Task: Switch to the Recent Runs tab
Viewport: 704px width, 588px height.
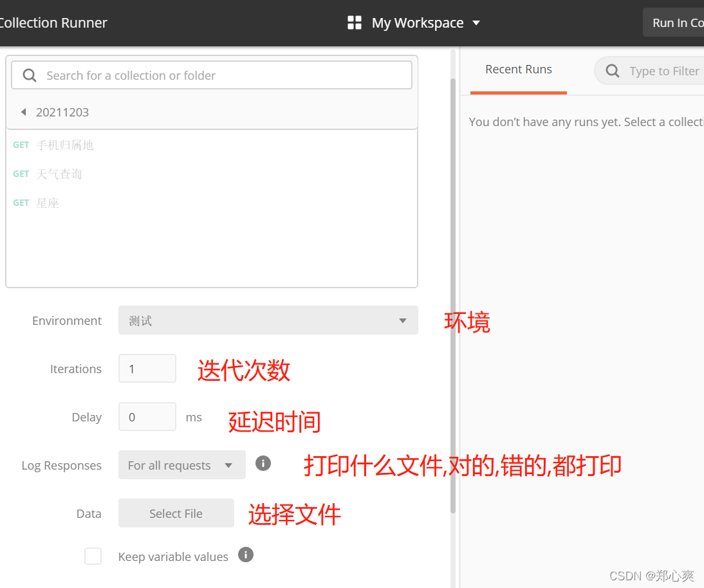Action: pyautogui.click(x=519, y=69)
